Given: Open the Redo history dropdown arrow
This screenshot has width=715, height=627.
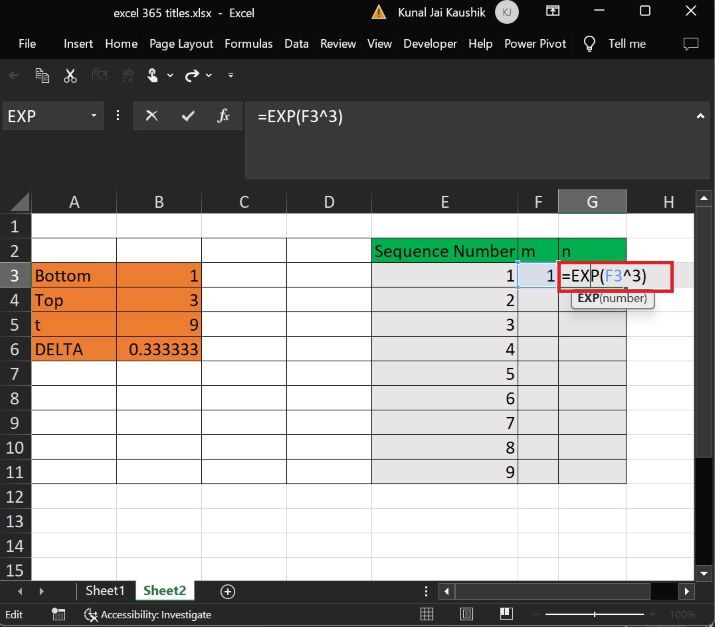Looking at the screenshot, I should (x=209, y=75).
